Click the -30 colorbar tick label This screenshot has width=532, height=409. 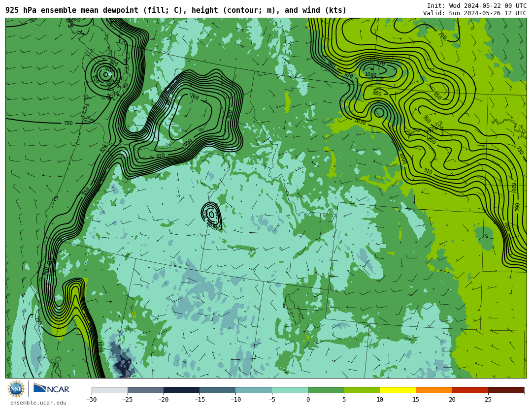(x=91, y=400)
